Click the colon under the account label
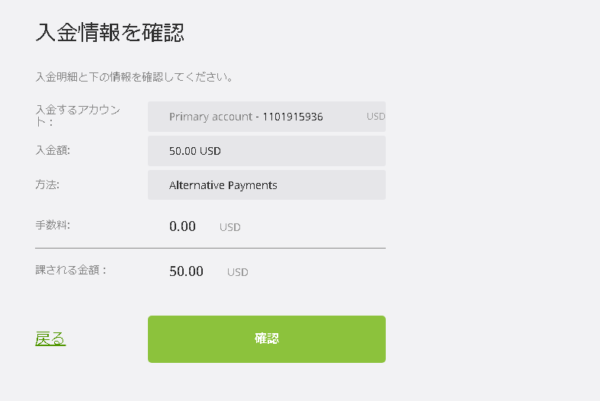The image size is (600, 401). [38, 123]
